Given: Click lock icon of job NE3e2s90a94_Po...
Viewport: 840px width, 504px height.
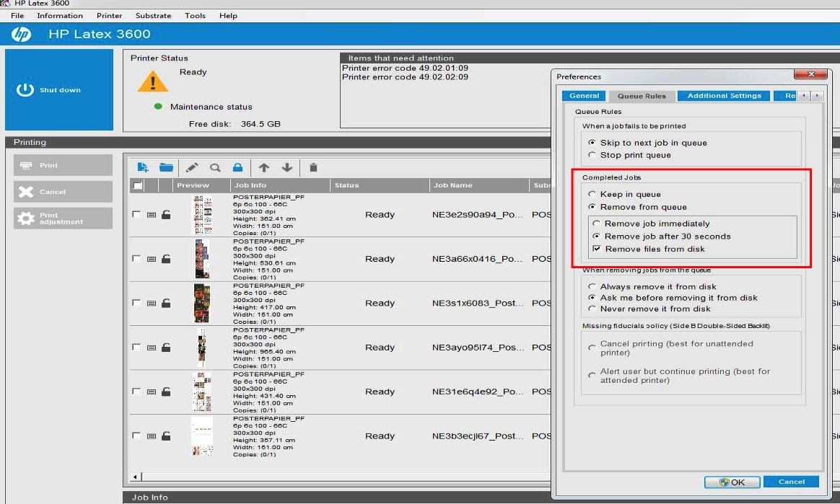Looking at the screenshot, I should pos(166,215).
